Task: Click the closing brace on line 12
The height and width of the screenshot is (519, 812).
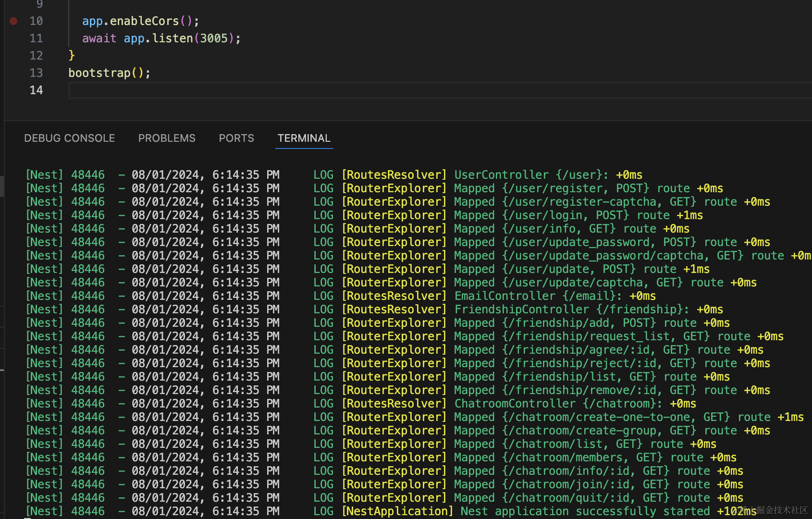Action: coord(72,56)
